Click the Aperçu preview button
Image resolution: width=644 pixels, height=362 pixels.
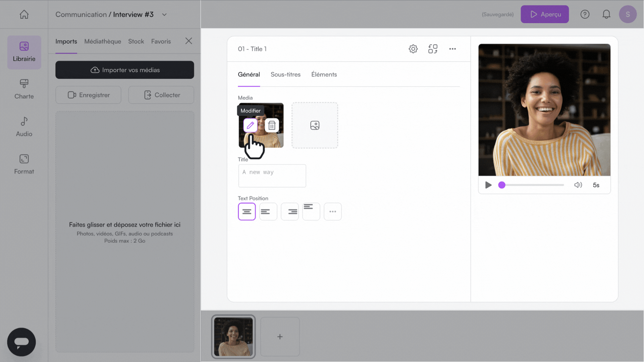(x=545, y=14)
